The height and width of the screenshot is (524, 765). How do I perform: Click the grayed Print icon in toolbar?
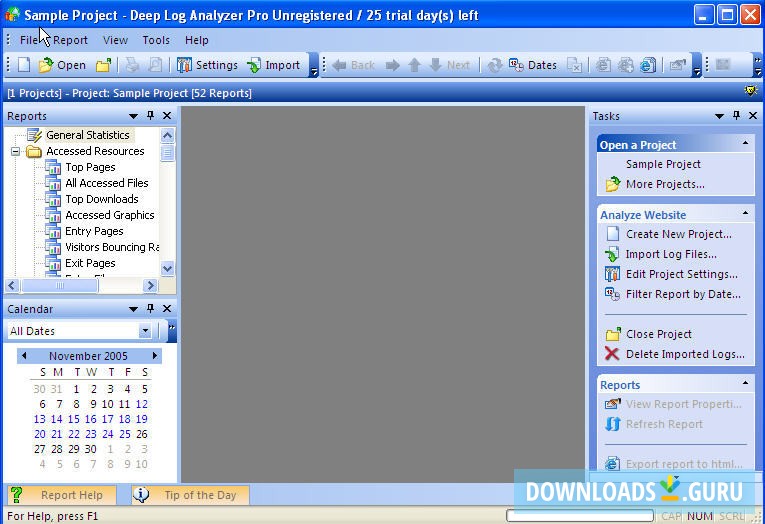132,65
